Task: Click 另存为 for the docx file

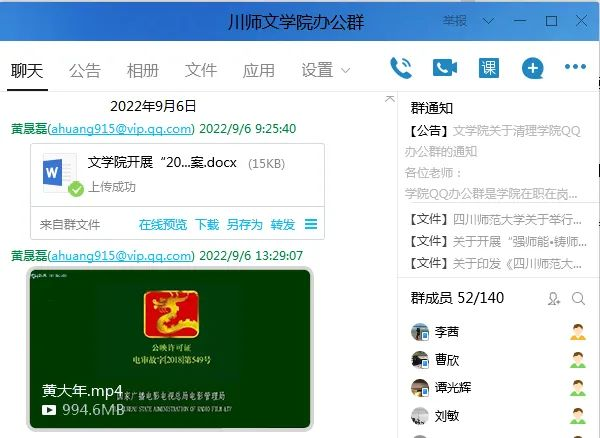Action: (245, 224)
